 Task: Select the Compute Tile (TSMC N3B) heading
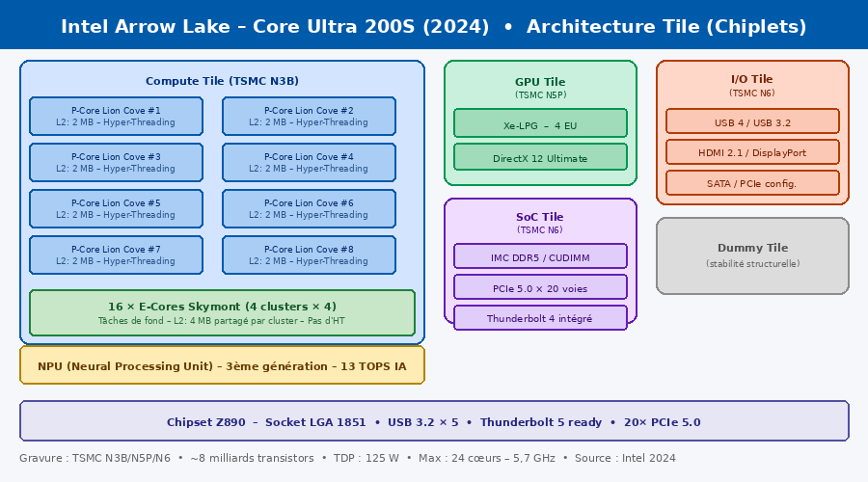click(x=222, y=81)
